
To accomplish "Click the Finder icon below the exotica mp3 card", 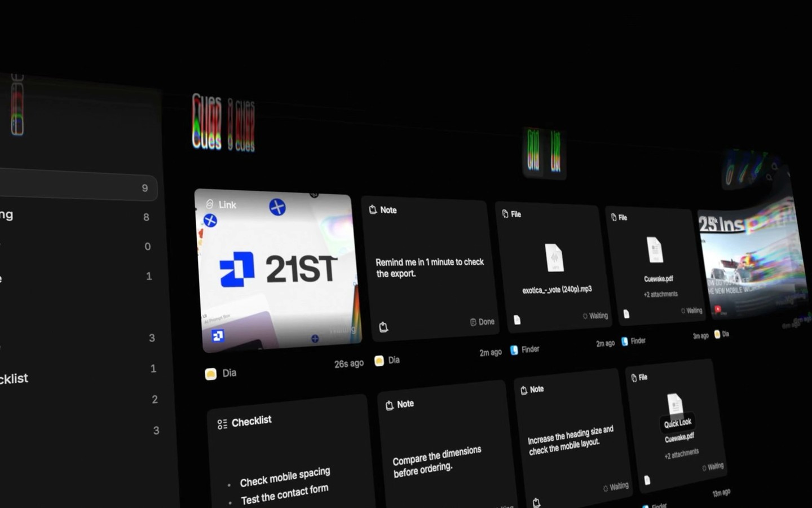I will coord(514,350).
